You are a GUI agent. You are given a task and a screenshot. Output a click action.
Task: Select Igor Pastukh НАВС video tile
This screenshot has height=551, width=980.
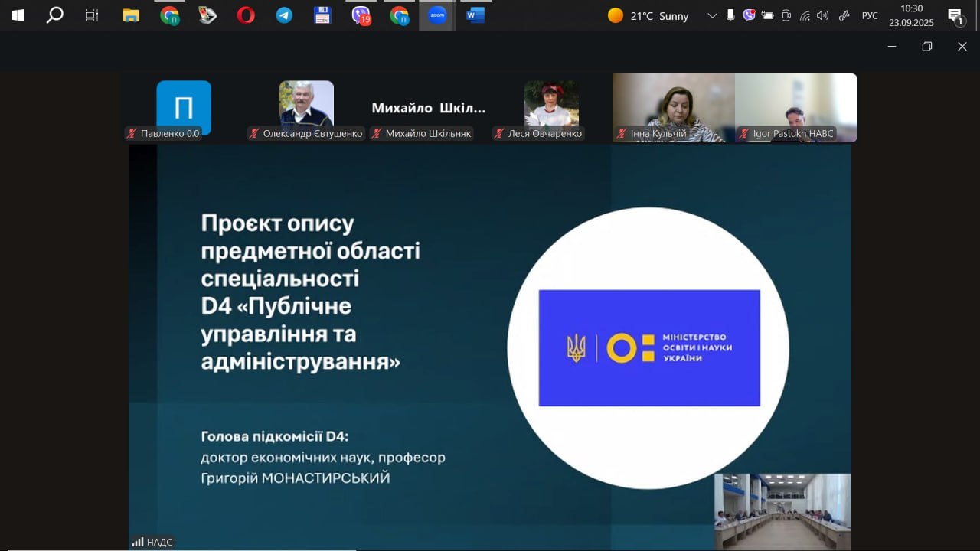click(x=796, y=108)
